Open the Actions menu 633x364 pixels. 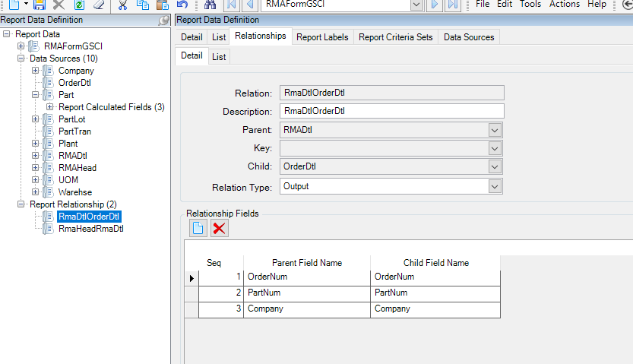tap(564, 5)
